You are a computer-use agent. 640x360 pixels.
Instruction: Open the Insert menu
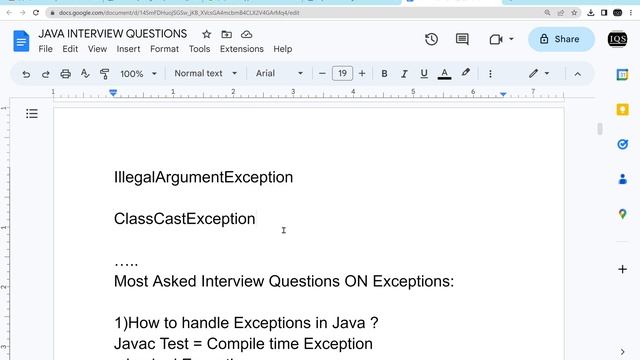[128, 49]
